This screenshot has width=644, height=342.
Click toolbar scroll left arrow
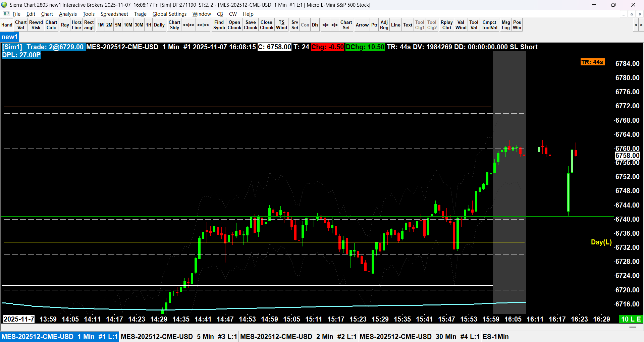(636, 25)
